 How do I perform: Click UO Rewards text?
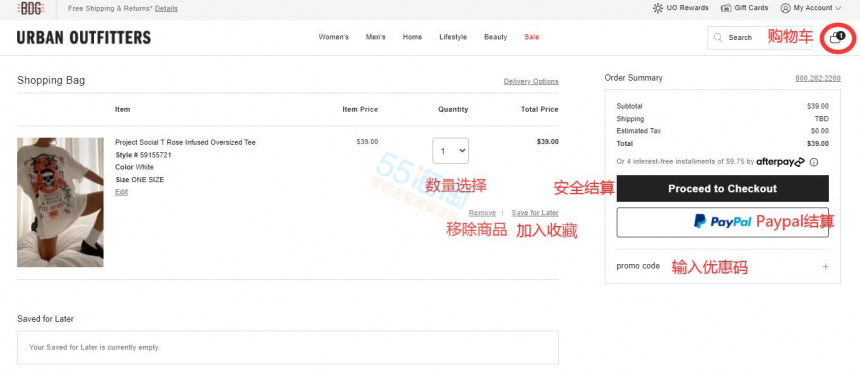[x=688, y=8]
